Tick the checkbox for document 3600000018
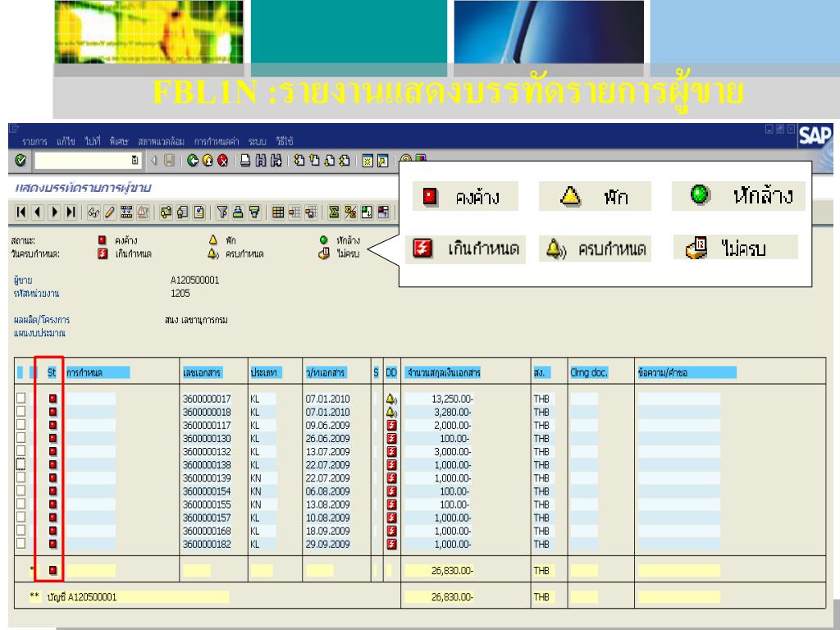This screenshot has width=840, height=630. point(21,411)
